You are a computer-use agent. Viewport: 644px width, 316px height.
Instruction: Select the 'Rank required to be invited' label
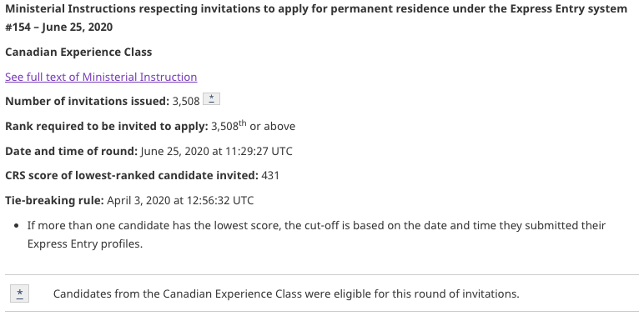pos(107,127)
